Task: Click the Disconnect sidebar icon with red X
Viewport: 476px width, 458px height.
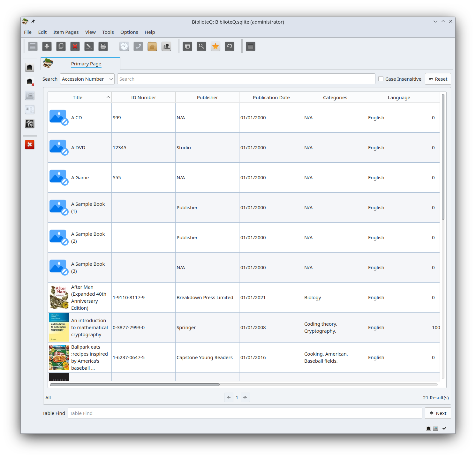Action: pos(30,82)
